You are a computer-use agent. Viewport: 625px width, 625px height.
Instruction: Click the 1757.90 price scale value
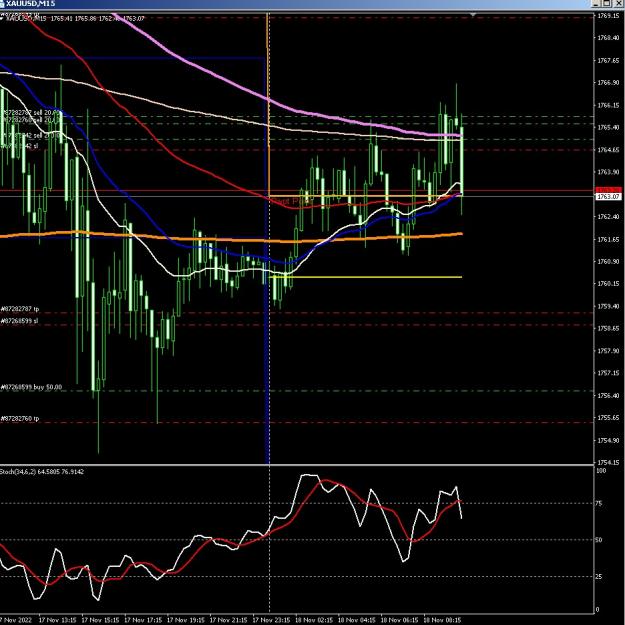click(x=608, y=351)
